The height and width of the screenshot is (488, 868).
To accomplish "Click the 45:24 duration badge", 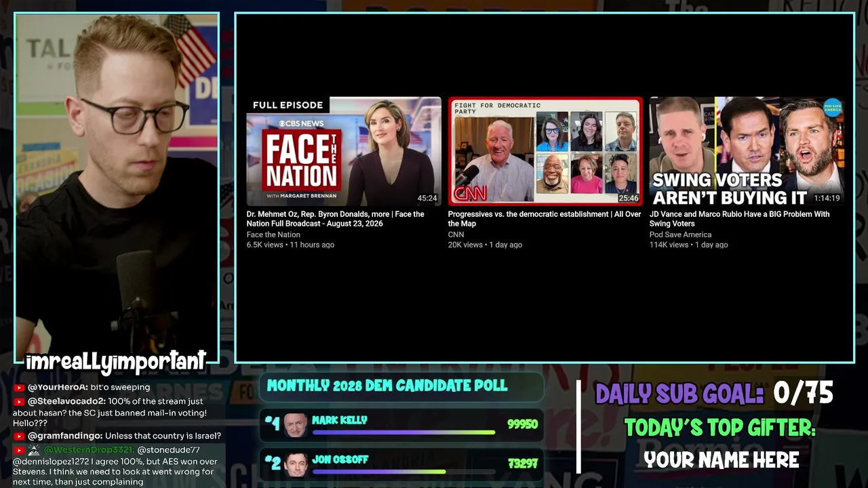I will tap(427, 199).
